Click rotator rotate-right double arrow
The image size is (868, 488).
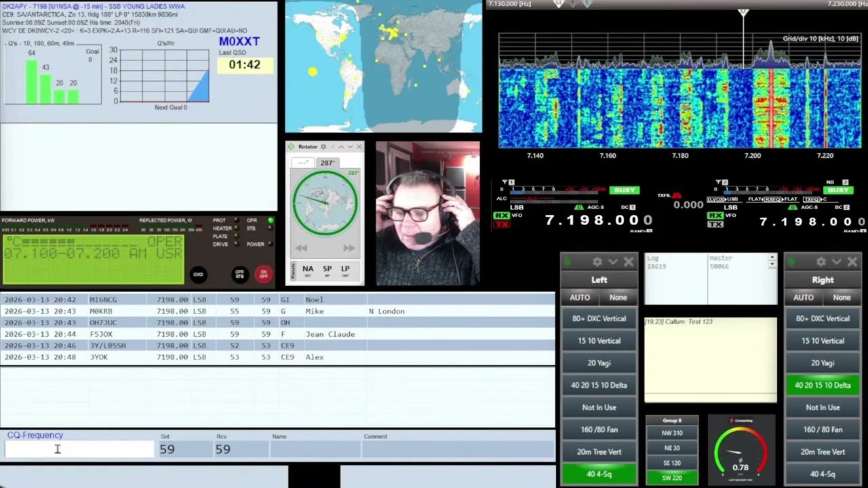pos(349,248)
